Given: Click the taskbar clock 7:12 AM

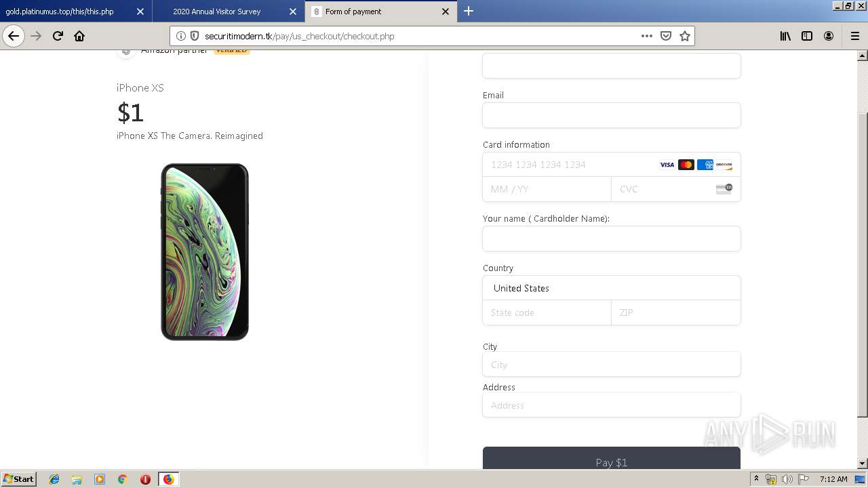Looking at the screenshot, I should (x=833, y=479).
